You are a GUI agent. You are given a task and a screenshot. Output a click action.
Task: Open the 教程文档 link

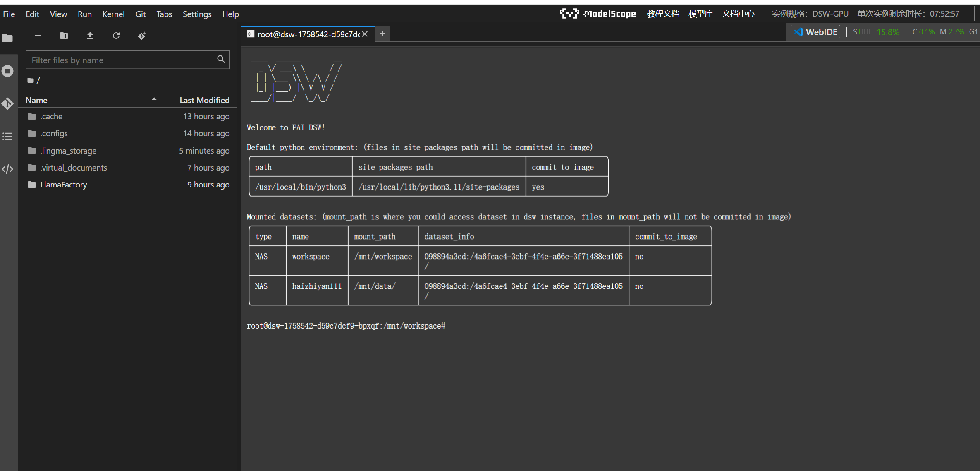tap(663, 14)
